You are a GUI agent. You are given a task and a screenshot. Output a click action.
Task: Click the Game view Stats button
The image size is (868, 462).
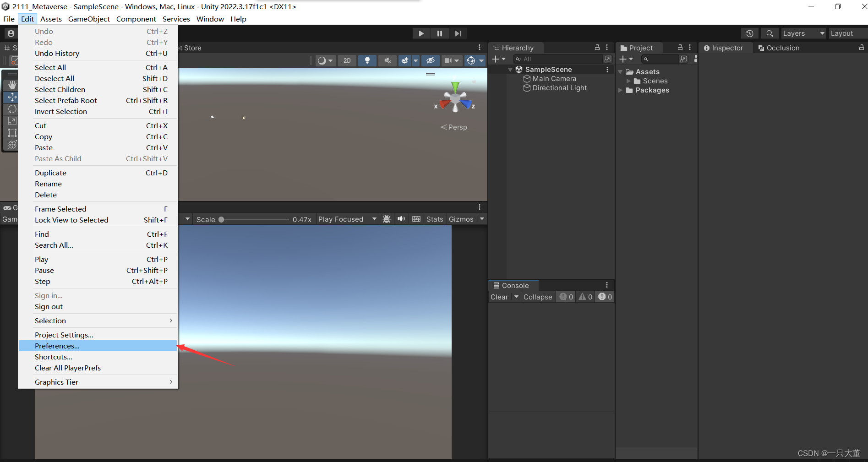[x=435, y=219]
